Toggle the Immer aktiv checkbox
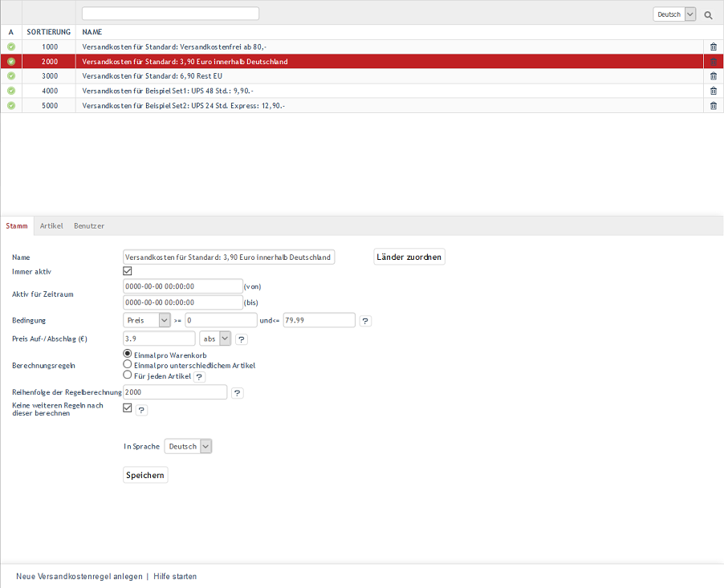The image size is (724, 588). (127, 271)
